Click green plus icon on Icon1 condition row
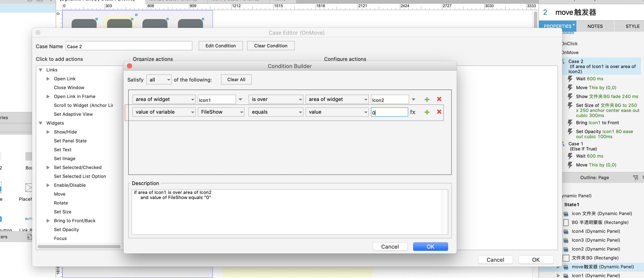The image size is (644, 278). pyautogui.click(x=427, y=99)
